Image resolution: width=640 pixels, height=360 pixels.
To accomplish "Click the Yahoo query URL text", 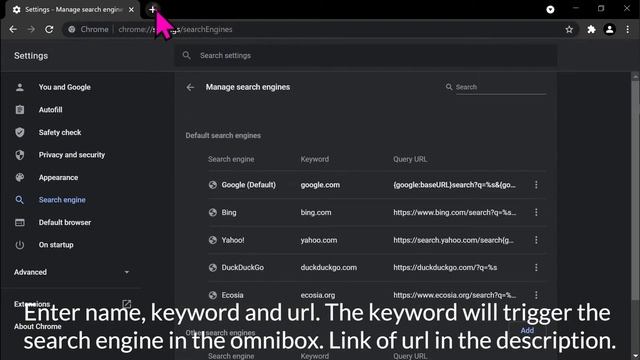I will (453, 240).
